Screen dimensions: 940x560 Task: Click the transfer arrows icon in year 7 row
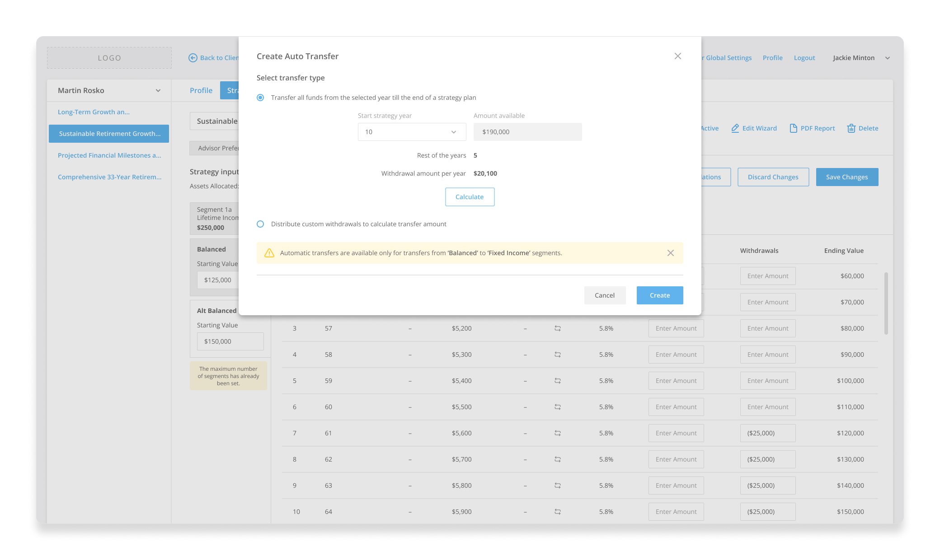click(558, 433)
